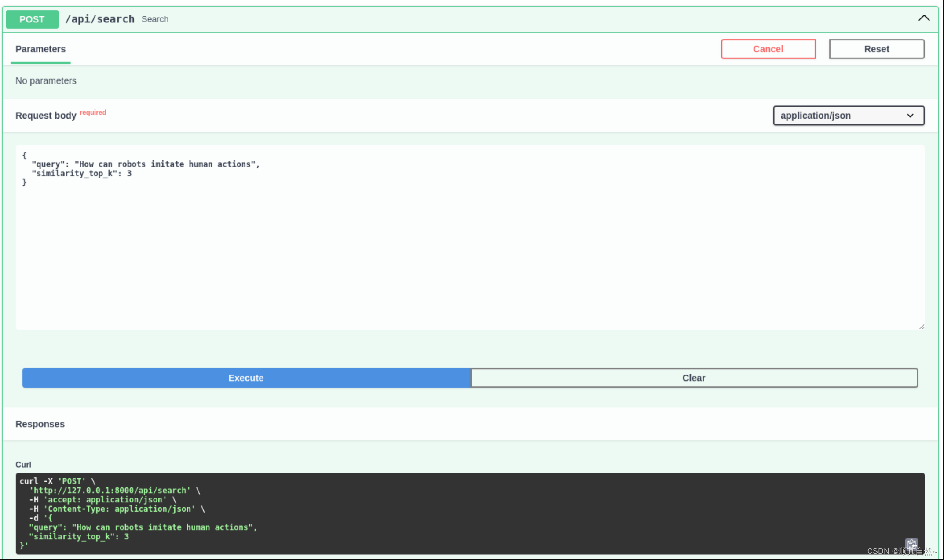The height and width of the screenshot is (560, 944).
Task: Open the request body media type dropdown
Action: pos(848,116)
